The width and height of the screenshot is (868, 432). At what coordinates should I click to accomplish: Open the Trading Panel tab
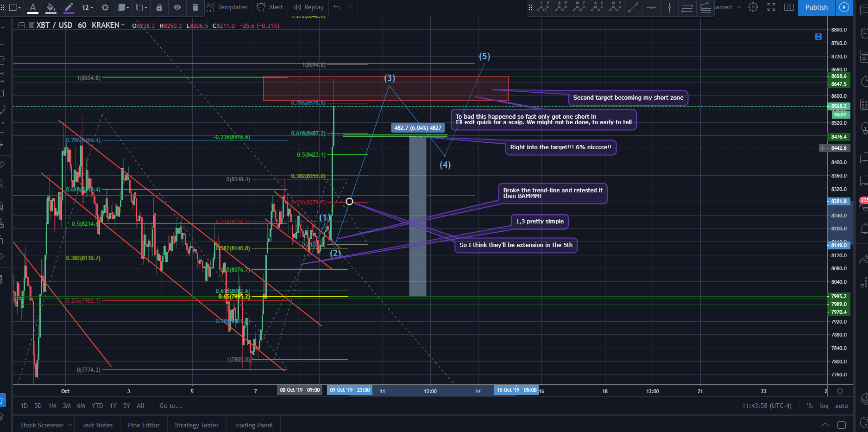coord(253,425)
